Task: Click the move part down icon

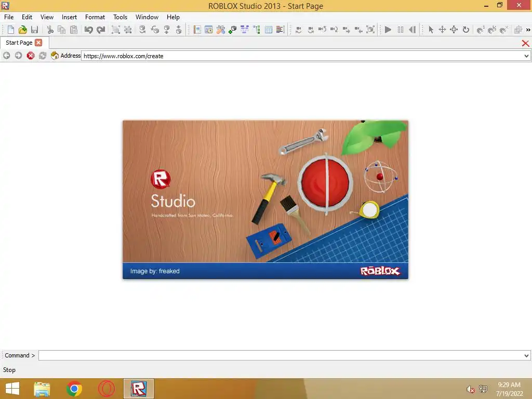Action: (179, 30)
